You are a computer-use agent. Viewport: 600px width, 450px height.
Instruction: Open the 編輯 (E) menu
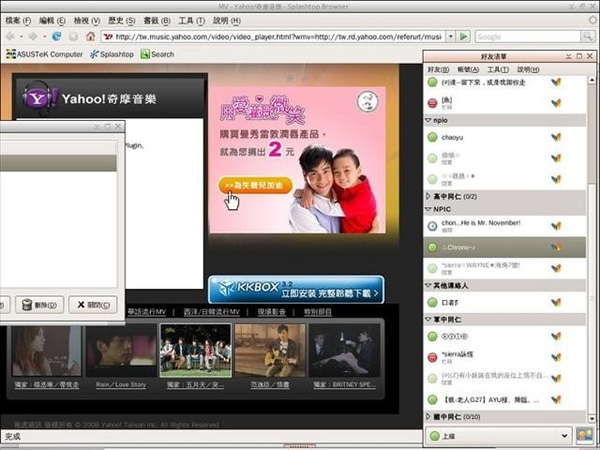(52, 21)
